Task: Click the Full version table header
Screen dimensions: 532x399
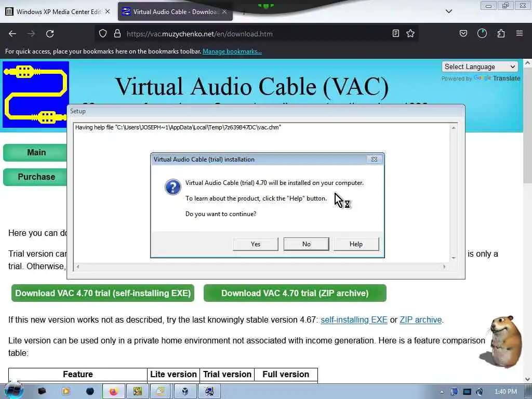Action: point(286,375)
